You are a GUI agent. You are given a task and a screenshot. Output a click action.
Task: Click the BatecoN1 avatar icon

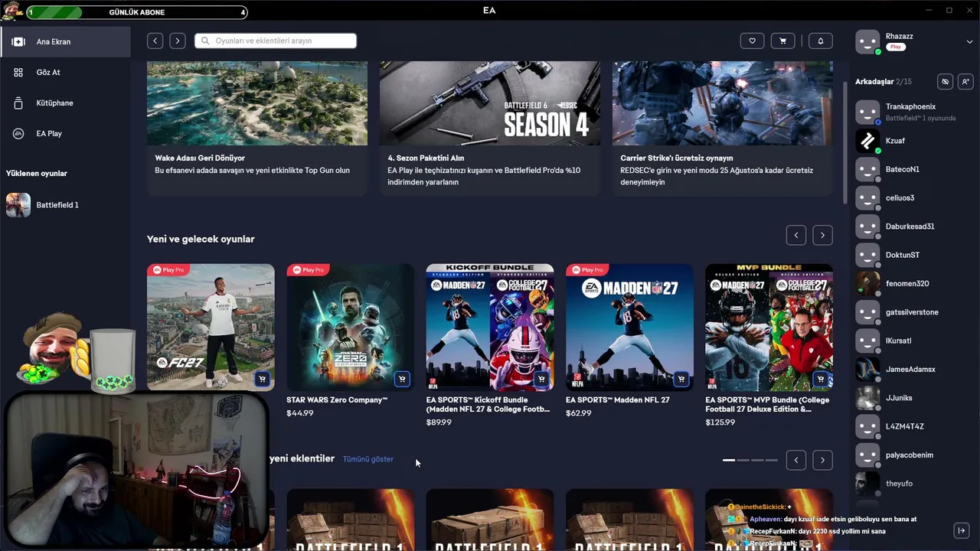coord(867,169)
